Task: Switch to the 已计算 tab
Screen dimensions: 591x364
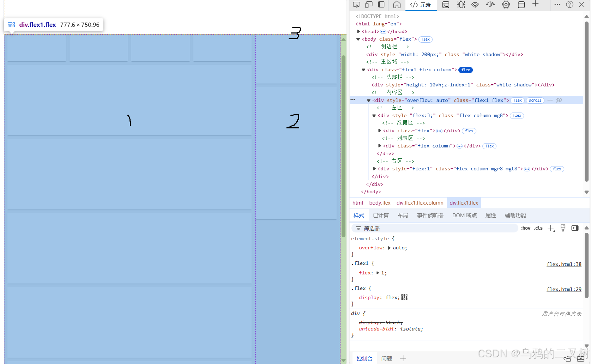Action: [380, 215]
